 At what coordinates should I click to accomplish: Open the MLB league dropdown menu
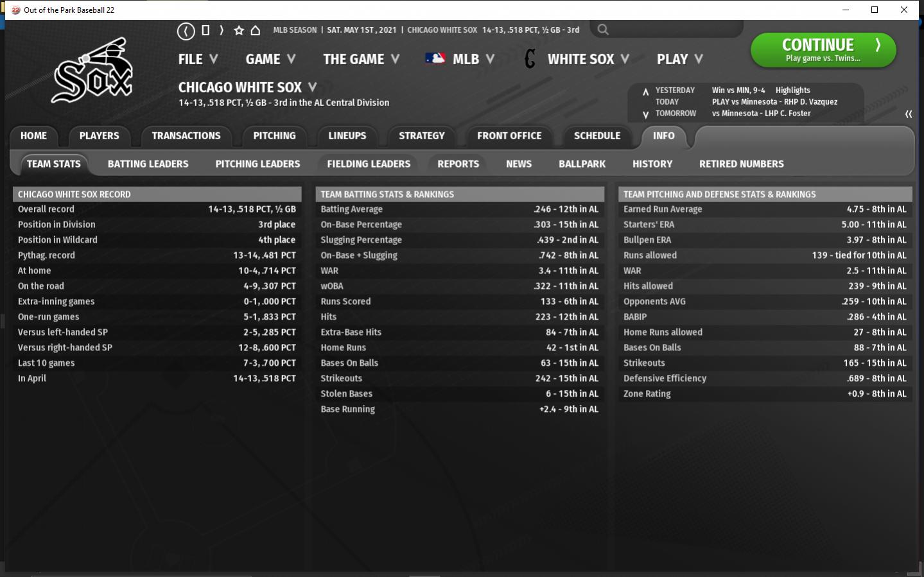click(x=460, y=59)
